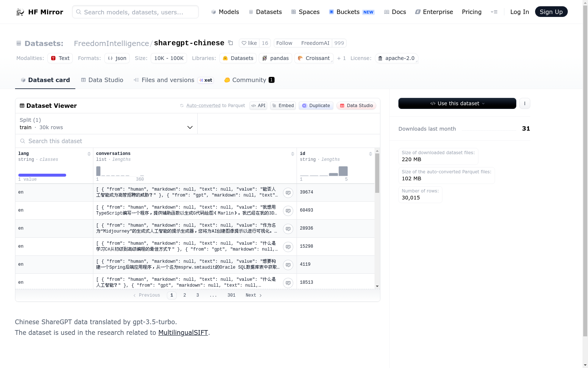Jump to page 301 of the rows

(231, 295)
